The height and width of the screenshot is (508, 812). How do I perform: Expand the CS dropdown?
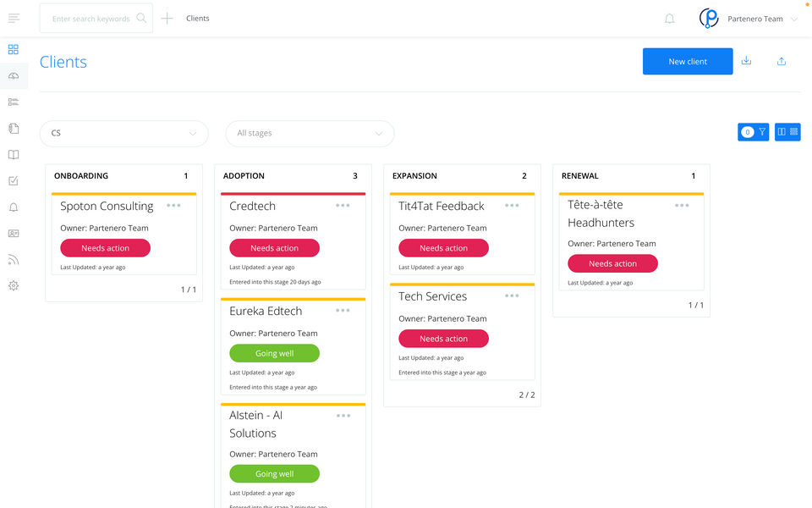click(x=123, y=133)
